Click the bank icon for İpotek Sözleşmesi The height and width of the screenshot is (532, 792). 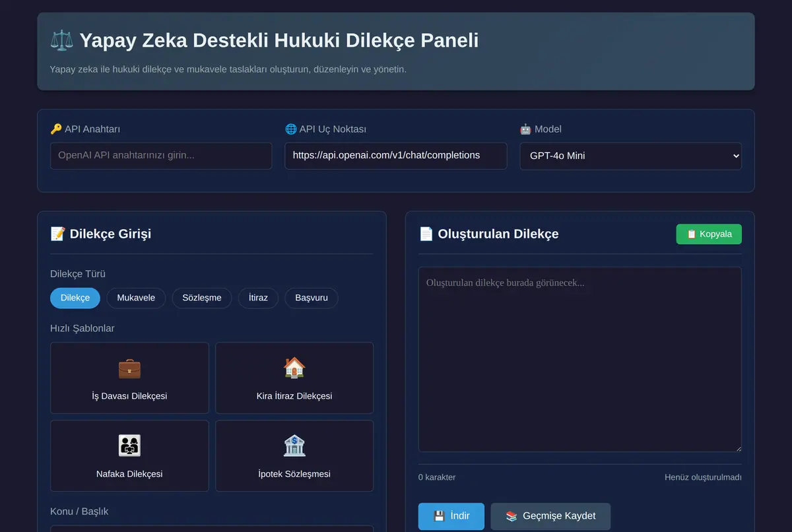[x=294, y=446]
